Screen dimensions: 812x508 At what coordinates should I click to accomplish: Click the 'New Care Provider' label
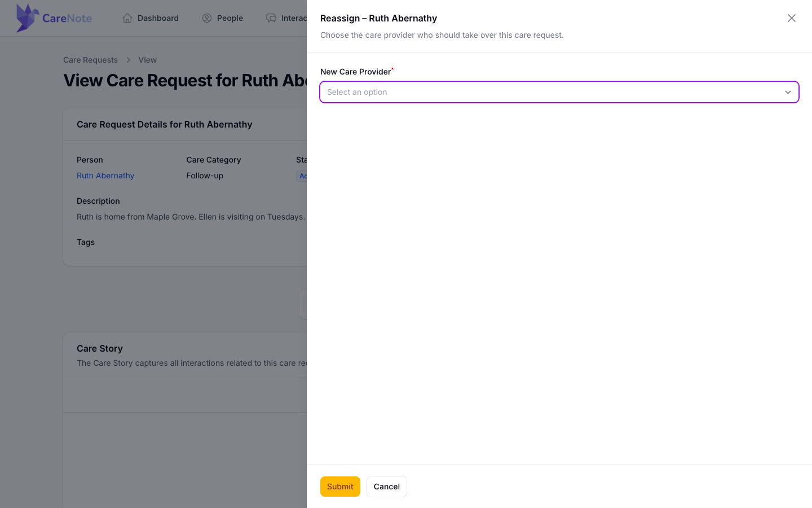pyautogui.click(x=355, y=72)
